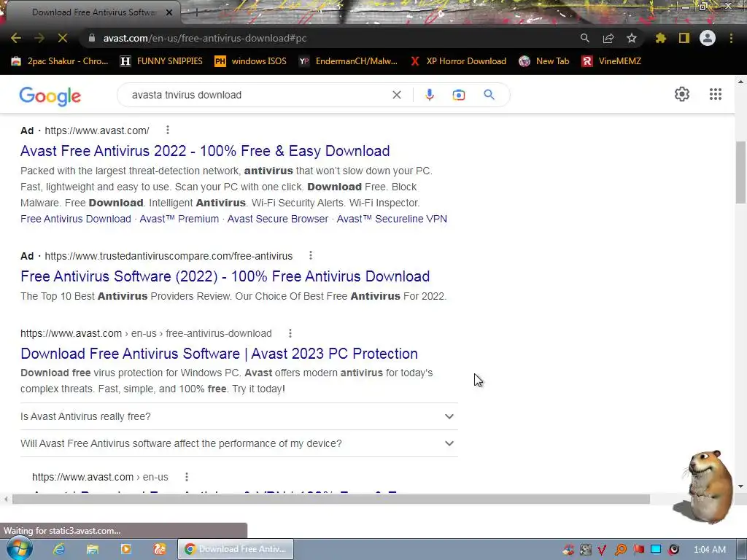Viewport: 747px width, 560px height.
Task: Open the windows ISOS bookmark
Action: [251, 61]
